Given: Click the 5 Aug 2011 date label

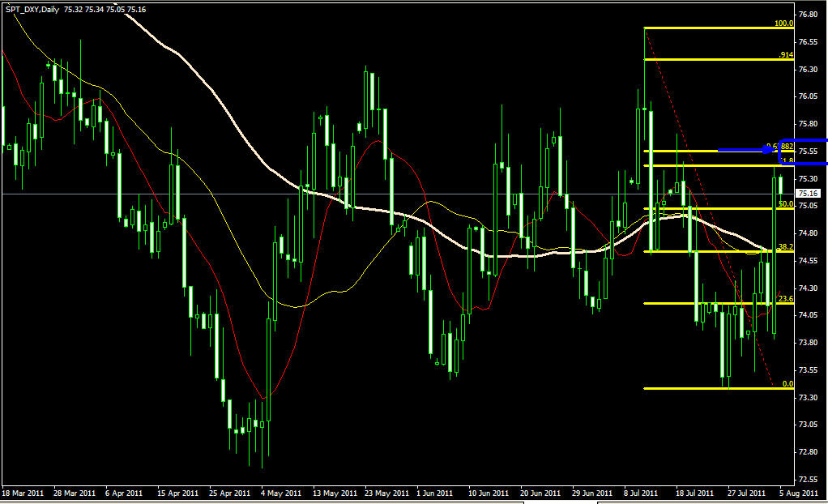Looking at the screenshot, I should [799, 493].
